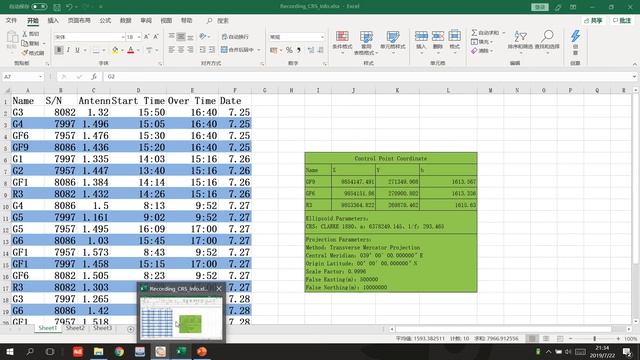Click the increase decimal icon

pyautogui.click(x=311, y=50)
